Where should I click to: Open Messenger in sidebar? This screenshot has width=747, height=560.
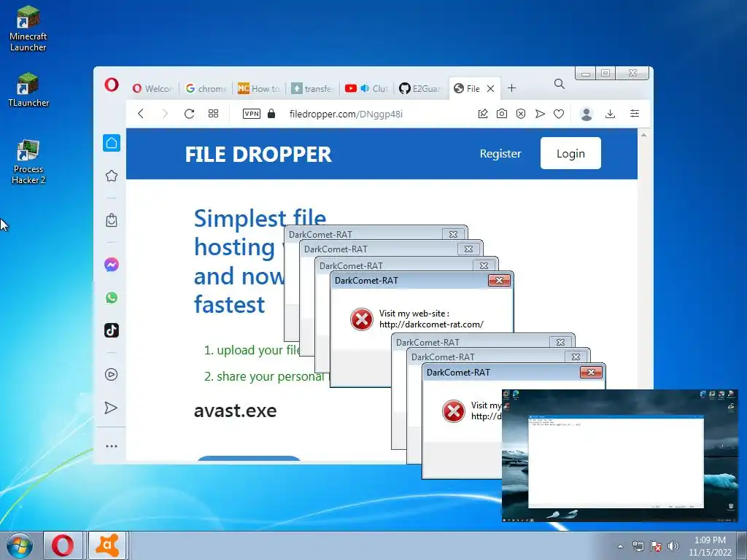pyautogui.click(x=112, y=265)
